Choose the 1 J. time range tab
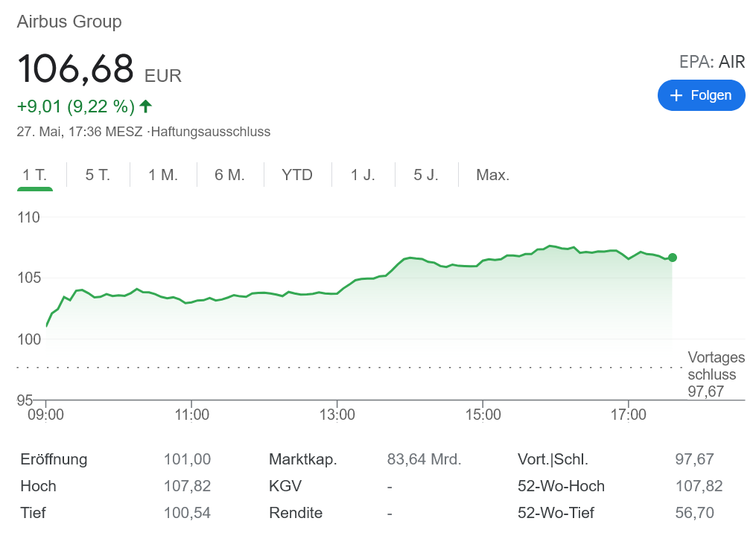The image size is (756, 559). 363,175
